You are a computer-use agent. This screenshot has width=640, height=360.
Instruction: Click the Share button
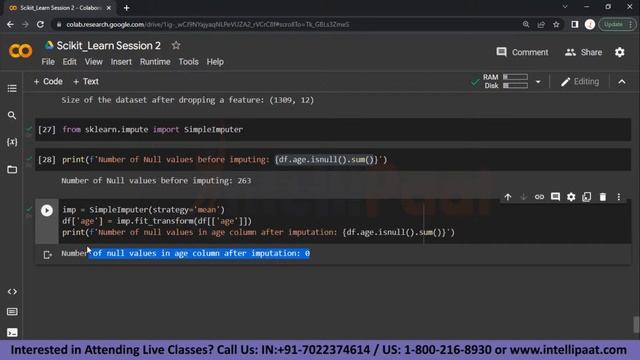[583, 52]
